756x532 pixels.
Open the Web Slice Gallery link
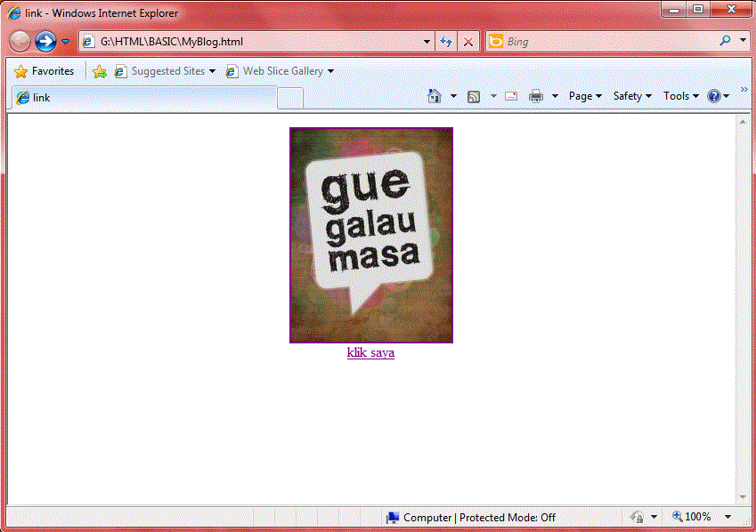[x=280, y=71]
